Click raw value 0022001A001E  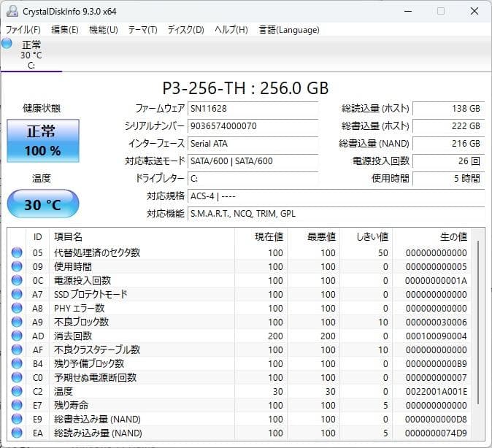[x=436, y=391]
